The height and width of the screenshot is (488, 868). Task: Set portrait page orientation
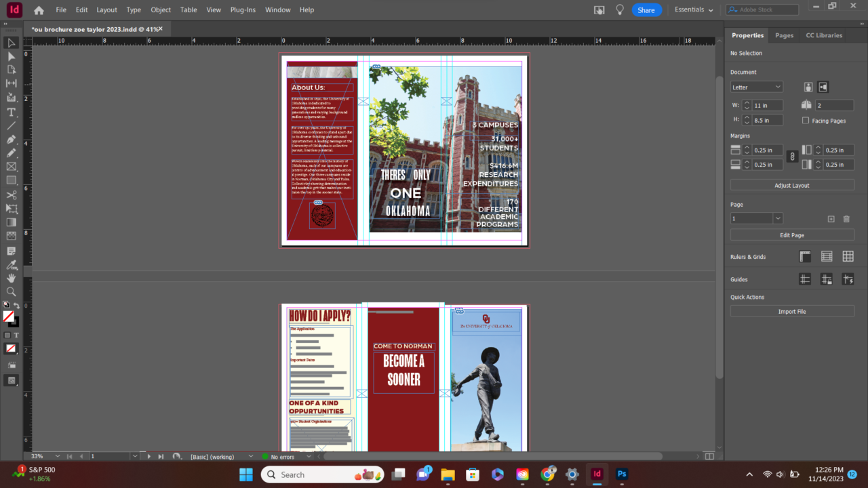point(808,87)
